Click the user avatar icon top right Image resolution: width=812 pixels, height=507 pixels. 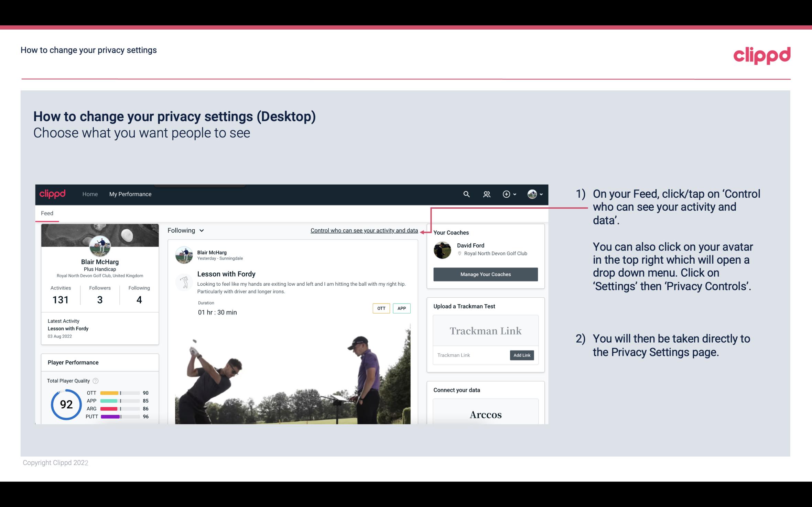532,194
